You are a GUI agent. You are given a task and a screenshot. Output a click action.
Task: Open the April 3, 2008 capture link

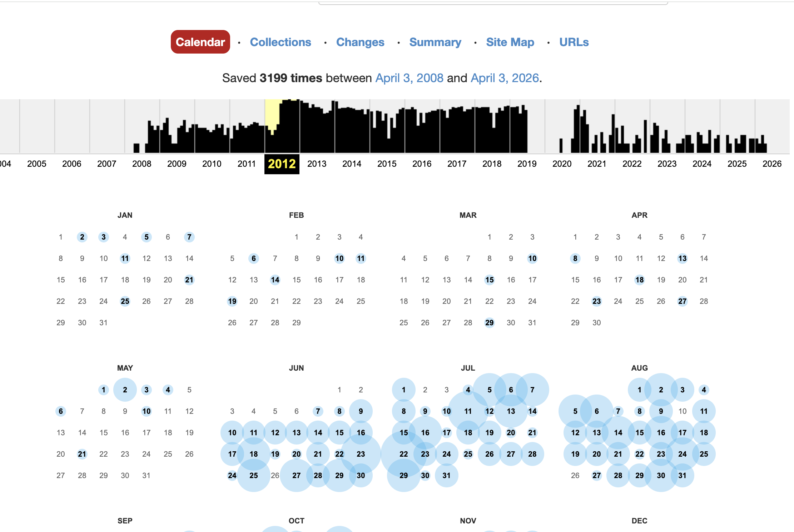(409, 78)
